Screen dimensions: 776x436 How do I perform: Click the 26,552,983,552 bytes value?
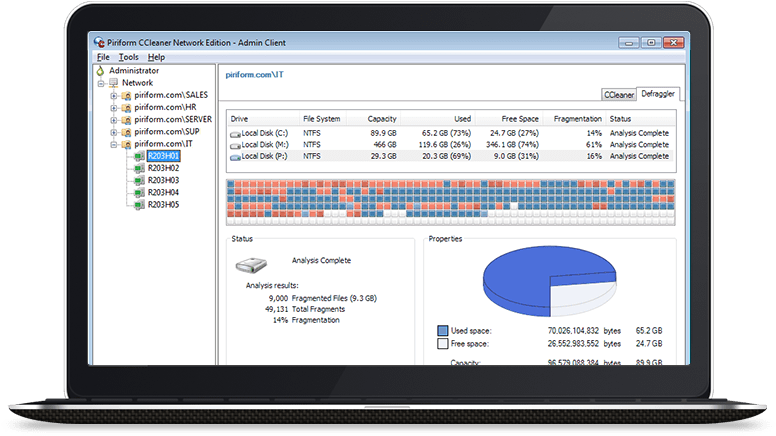click(x=573, y=343)
